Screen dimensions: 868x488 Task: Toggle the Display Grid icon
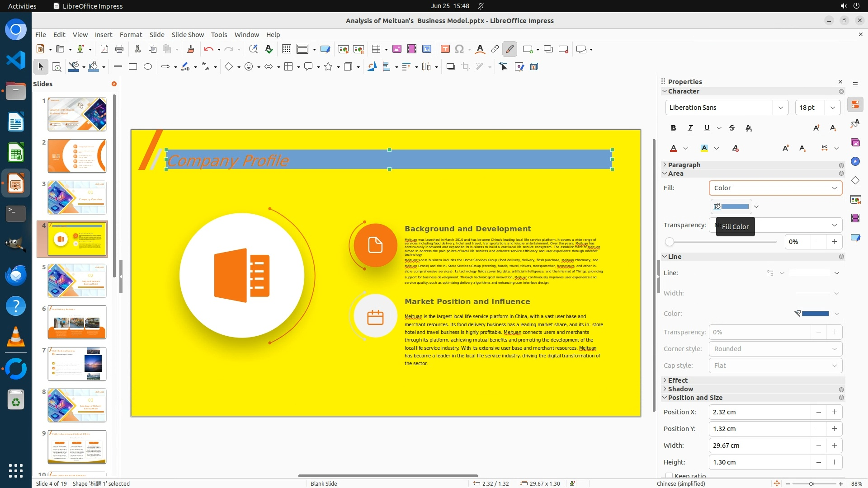pos(286,49)
